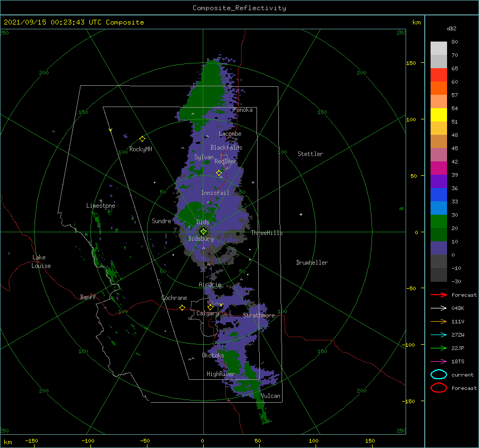Click the Strathmore city label
The width and height of the screenshot is (479, 448).
(x=259, y=315)
